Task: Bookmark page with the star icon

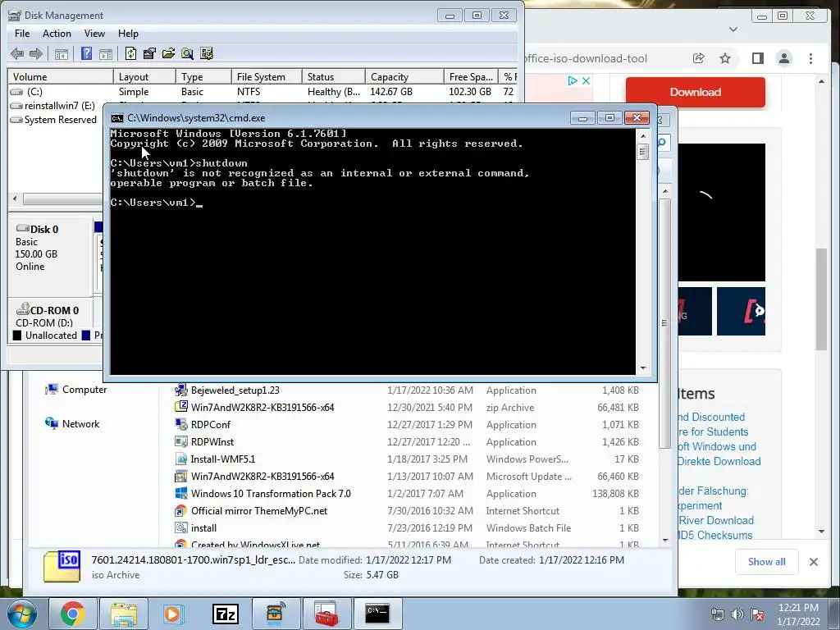Action: click(x=725, y=58)
